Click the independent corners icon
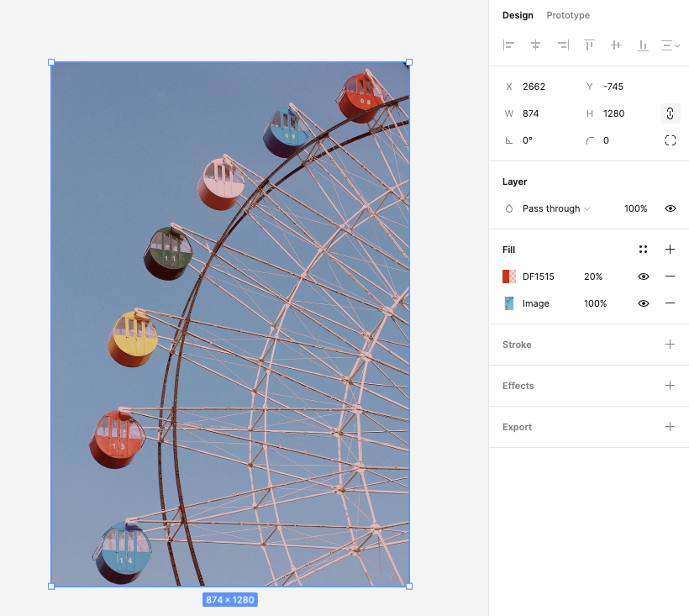The width and height of the screenshot is (689, 616). 671,140
